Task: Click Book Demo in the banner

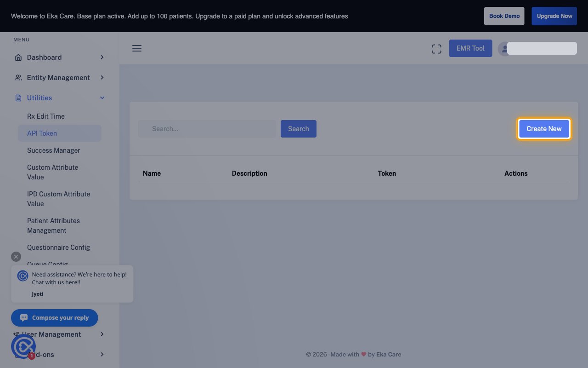Action: 504,16
